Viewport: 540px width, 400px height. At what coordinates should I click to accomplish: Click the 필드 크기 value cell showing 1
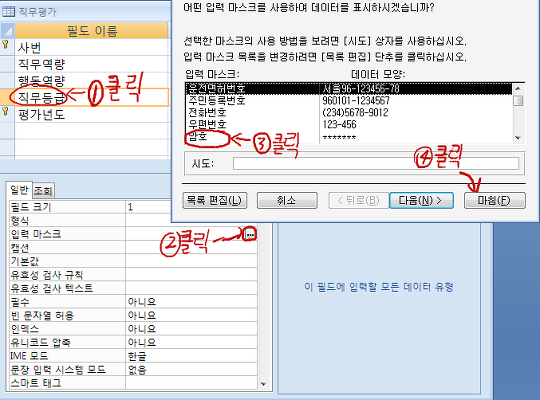[148, 207]
